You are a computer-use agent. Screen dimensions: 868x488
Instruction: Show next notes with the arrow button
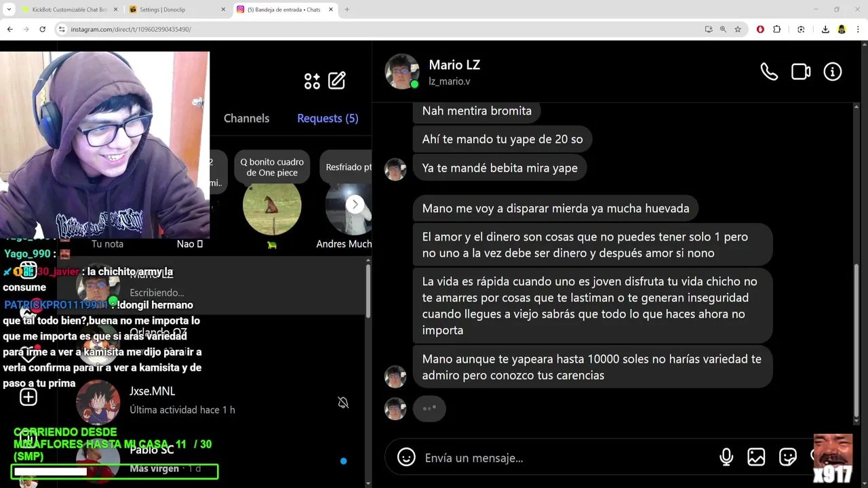pos(355,204)
